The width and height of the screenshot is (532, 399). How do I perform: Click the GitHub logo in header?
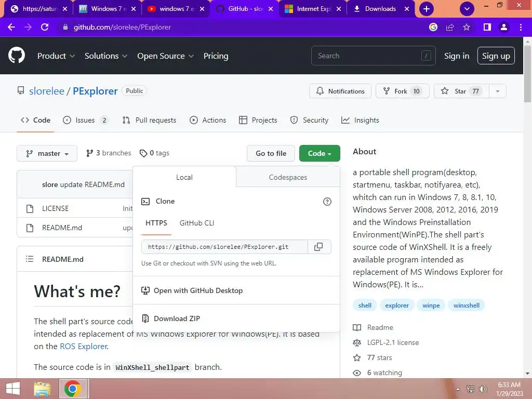coord(16,56)
